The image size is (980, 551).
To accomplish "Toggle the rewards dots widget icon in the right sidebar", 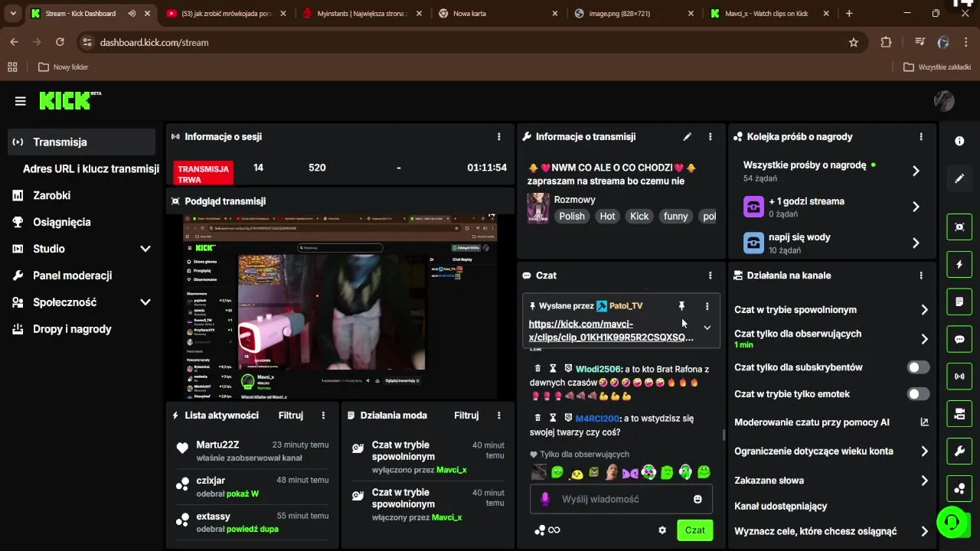I will coord(959,488).
